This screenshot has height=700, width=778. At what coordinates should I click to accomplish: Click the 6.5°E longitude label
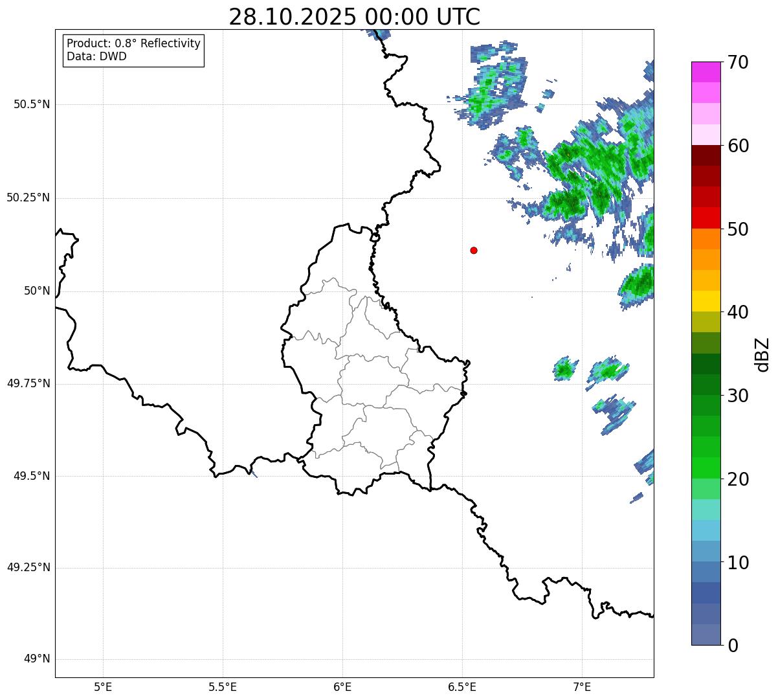[x=462, y=686]
